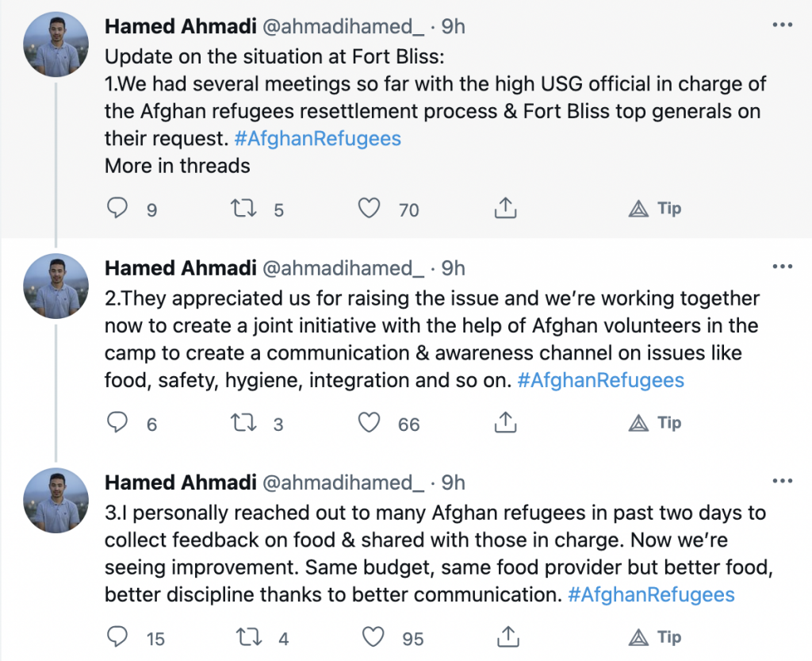Image resolution: width=812 pixels, height=661 pixels.
Task: Open the 9h timestamp of second tweet
Action: [453, 268]
